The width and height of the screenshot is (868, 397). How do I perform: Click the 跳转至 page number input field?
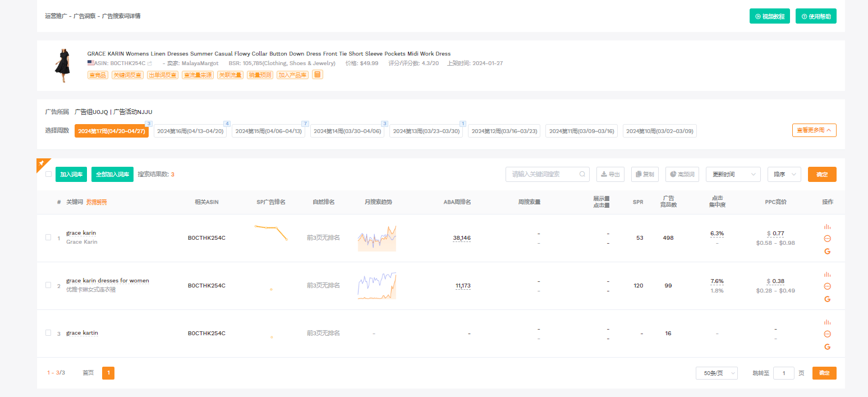tap(783, 373)
